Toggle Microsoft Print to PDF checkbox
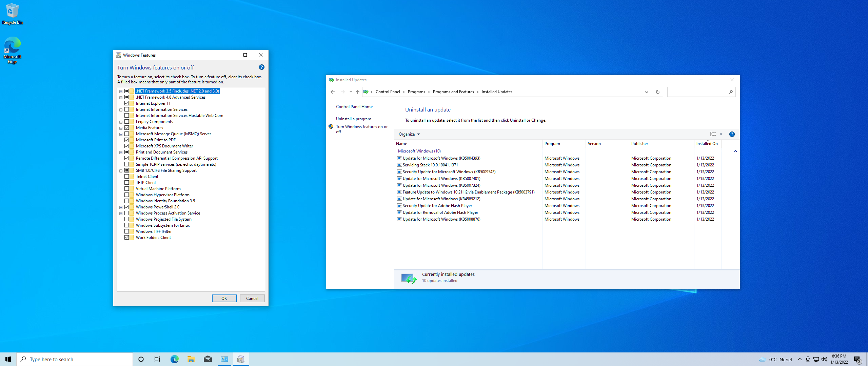Viewport: 868px width, 366px height. point(126,140)
